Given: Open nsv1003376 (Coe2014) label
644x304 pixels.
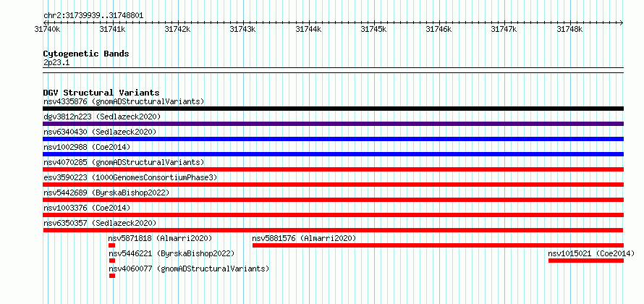Looking at the screenshot, I should click(x=87, y=208).
